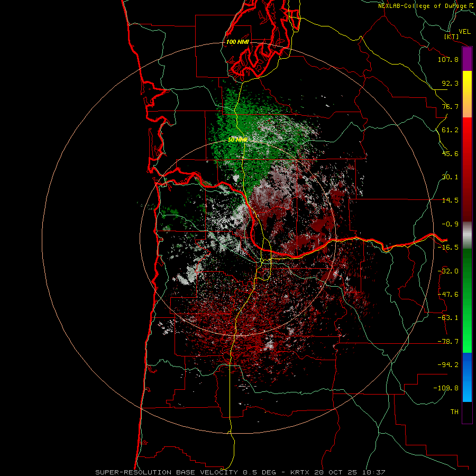476x476 pixels.
Task: Click the -16.5 value on velocity scale
Action: click(x=448, y=248)
